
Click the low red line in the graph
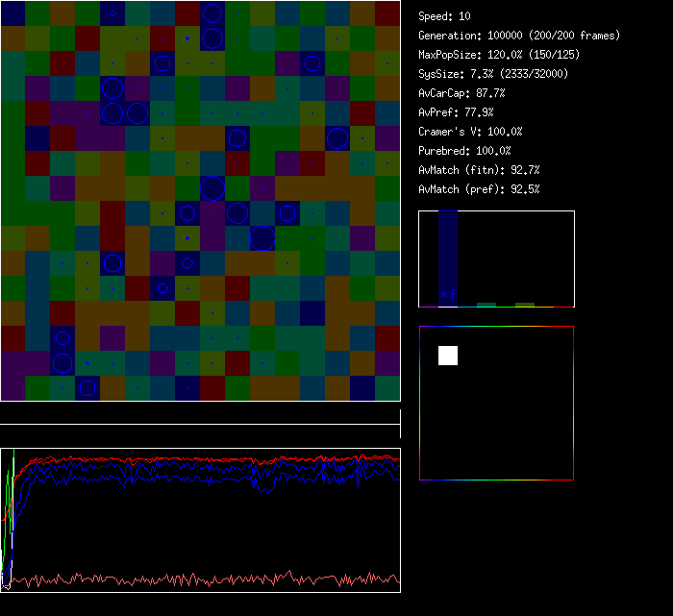point(192,579)
